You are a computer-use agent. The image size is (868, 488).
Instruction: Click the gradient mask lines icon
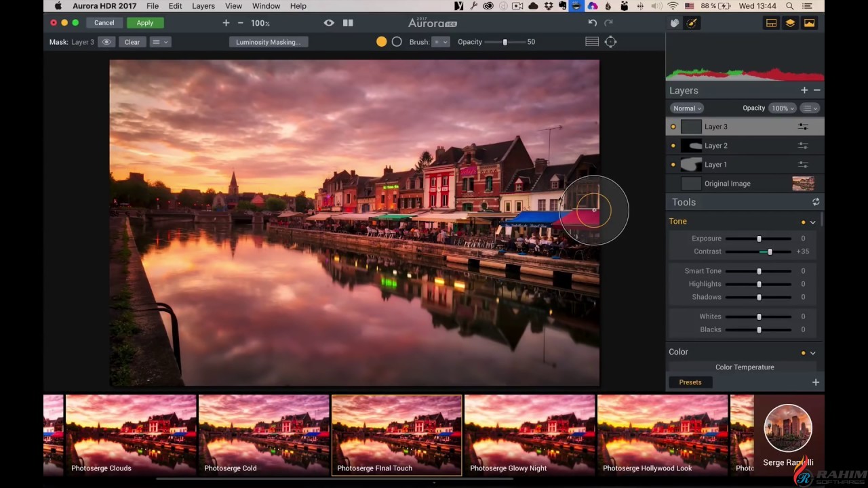592,42
